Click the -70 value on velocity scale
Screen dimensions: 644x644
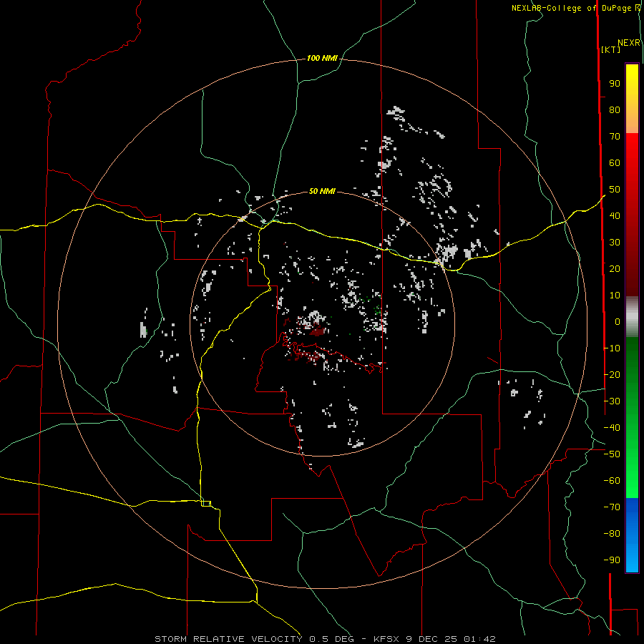click(x=612, y=507)
